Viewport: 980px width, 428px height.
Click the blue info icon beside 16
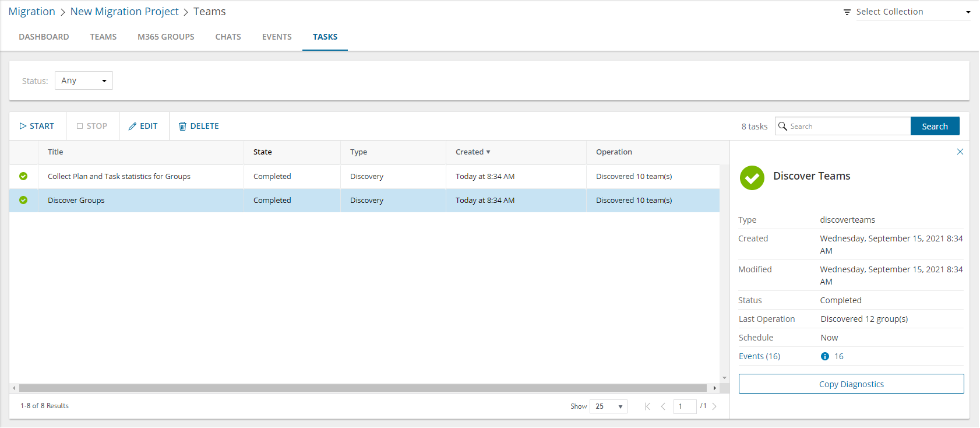pyautogui.click(x=824, y=356)
